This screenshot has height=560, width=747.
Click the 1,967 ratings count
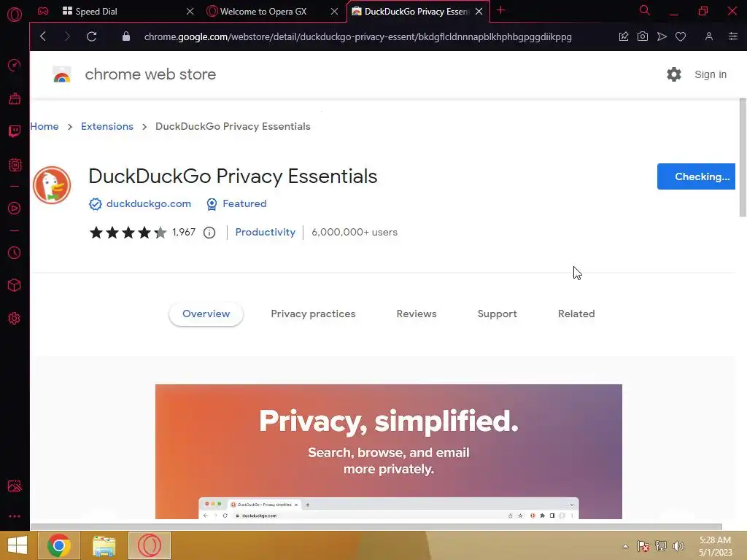pyautogui.click(x=184, y=233)
